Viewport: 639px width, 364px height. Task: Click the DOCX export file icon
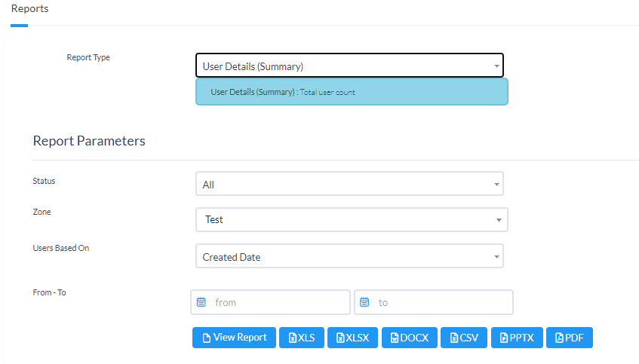395,338
